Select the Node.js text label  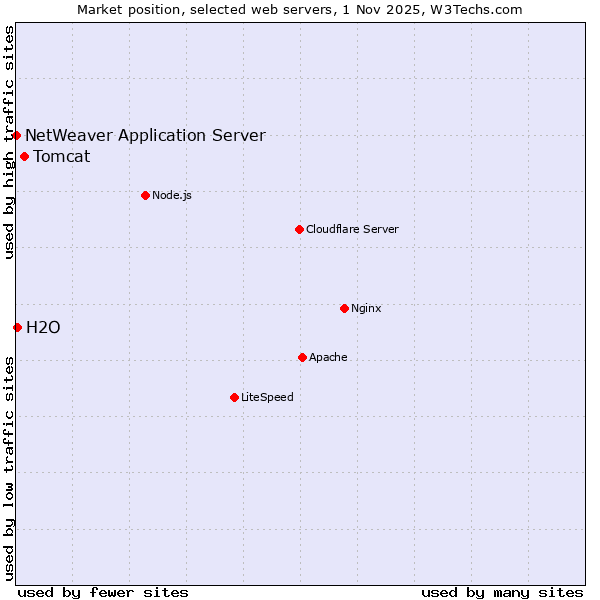pyautogui.click(x=171, y=195)
